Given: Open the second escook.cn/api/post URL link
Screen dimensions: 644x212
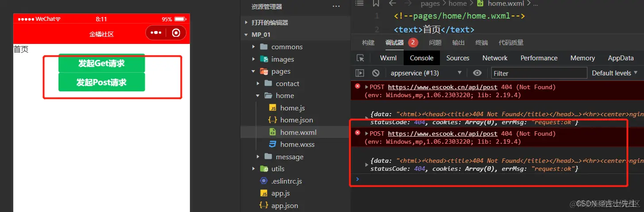Looking at the screenshot, I should (443, 133).
